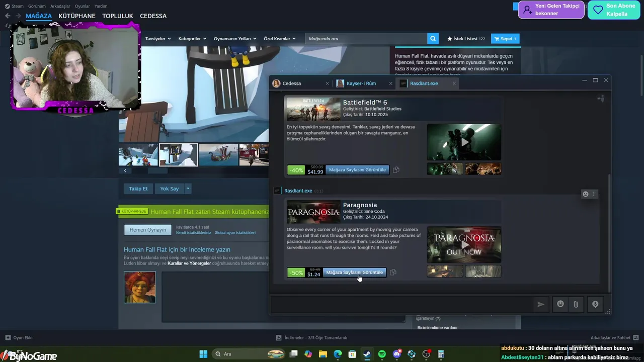Open the Steam menu in title bar
644x362 pixels.
coord(14,6)
